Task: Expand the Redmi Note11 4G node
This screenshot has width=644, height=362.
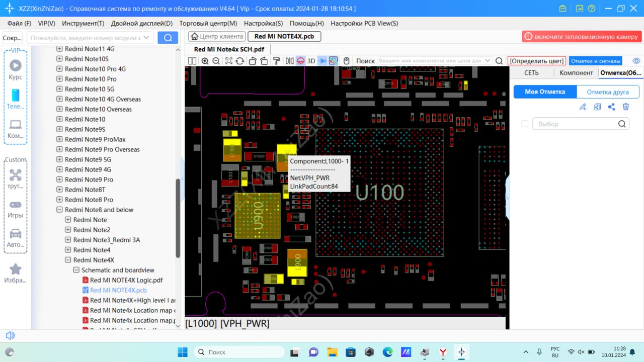Action: pyautogui.click(x=59, y=49)
